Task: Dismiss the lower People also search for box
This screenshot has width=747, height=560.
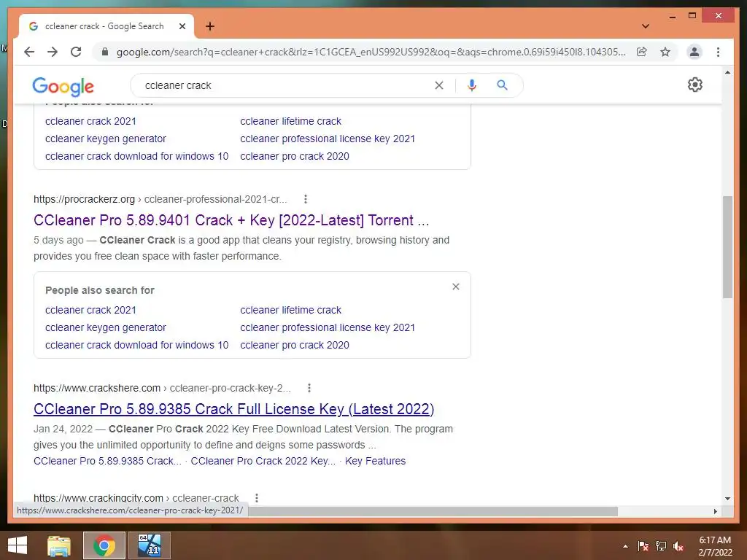Action: (456, 287)
